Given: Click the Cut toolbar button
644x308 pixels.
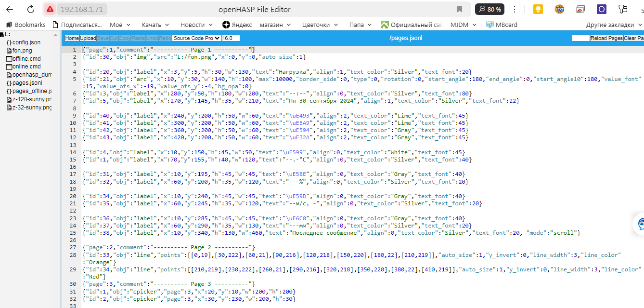Looking at the screenshot, I should click(114, 38).
